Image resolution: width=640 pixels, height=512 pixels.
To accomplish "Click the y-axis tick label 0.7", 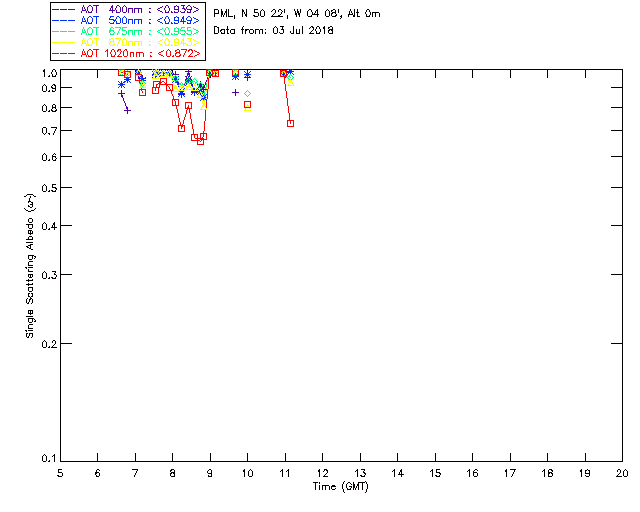I will 49,131.
